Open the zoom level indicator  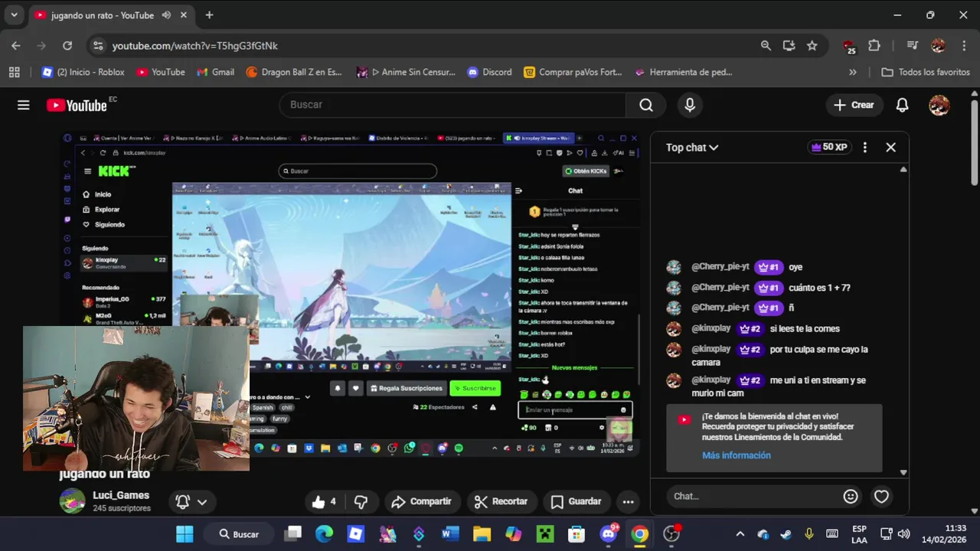pos(766,46)
